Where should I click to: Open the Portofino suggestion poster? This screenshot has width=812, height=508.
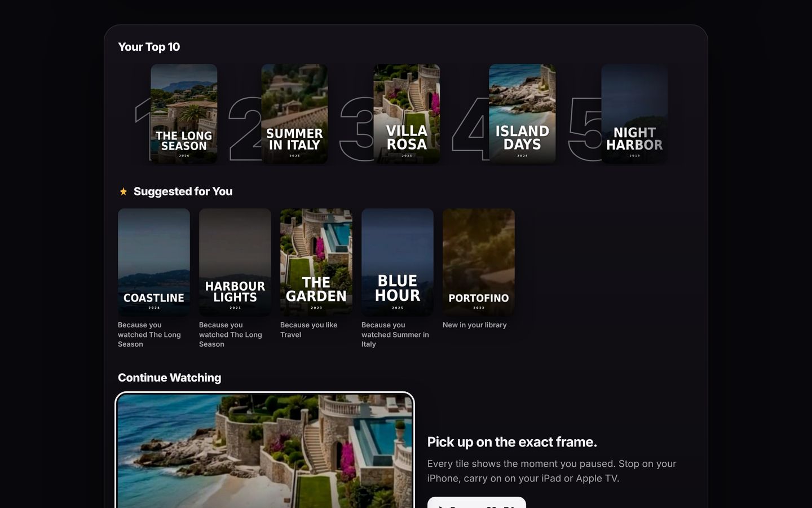479,262
